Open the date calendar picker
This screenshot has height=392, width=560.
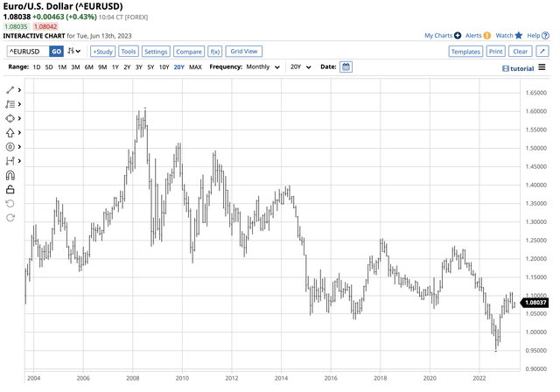pyautogui.click(x=346, y=66)
